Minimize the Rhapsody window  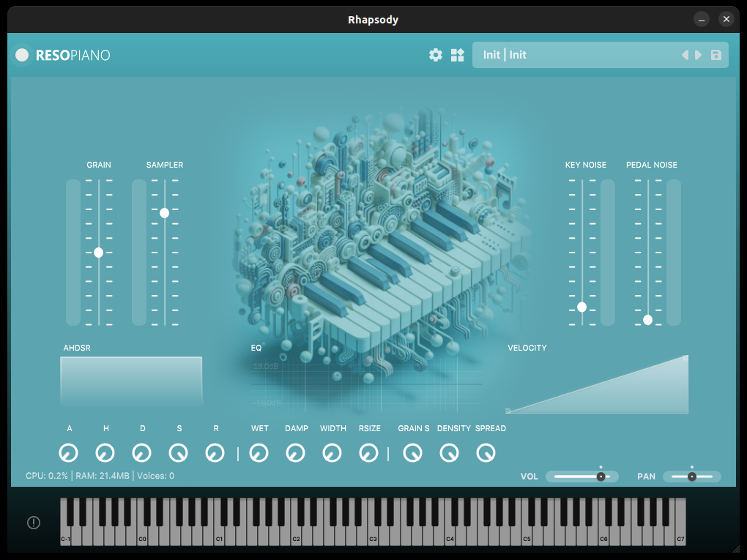702,20
